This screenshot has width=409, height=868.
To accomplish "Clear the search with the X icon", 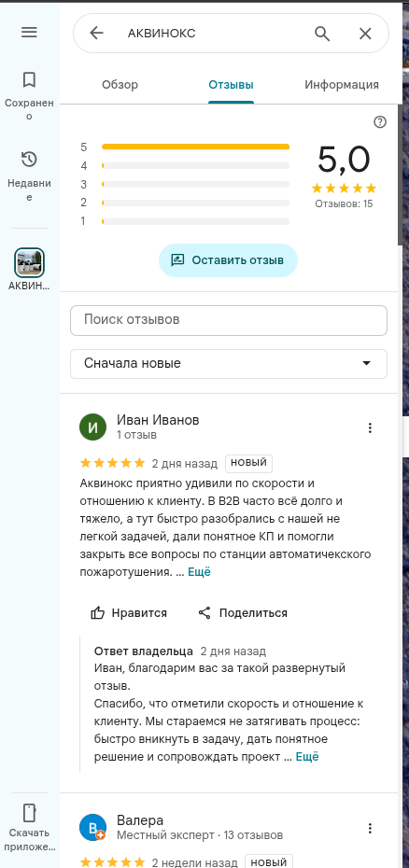I will point(365,34).
